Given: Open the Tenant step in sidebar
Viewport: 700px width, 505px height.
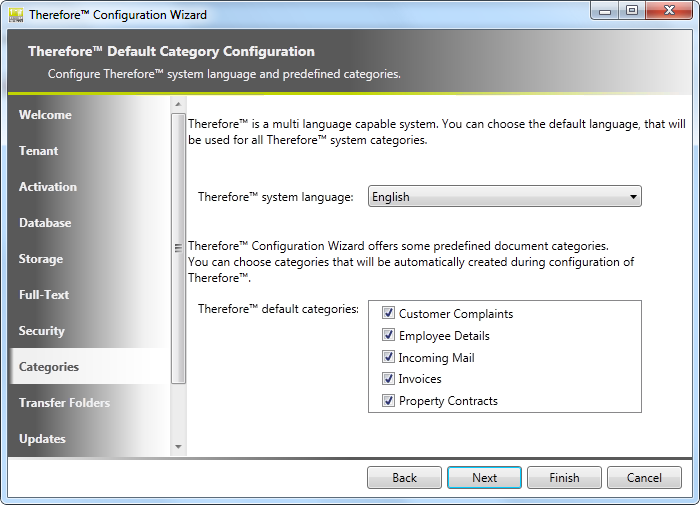Looking at the screenshot, I should [x=39, y=151].
